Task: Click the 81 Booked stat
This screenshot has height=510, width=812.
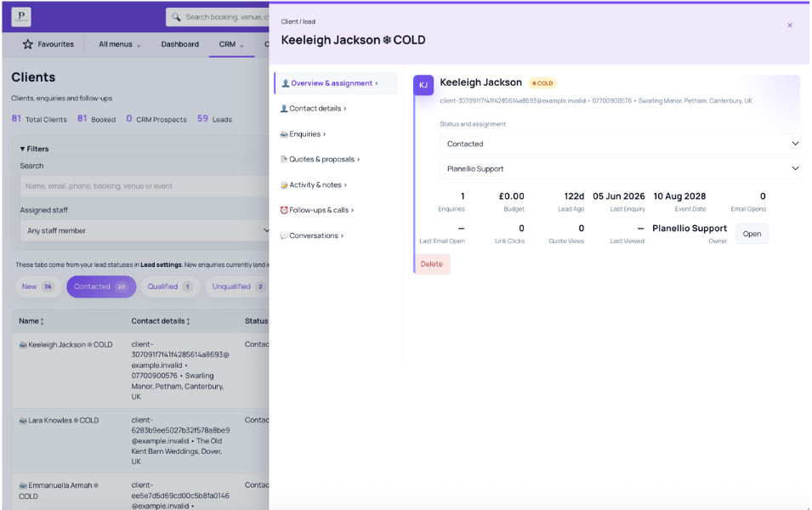Action: tap(96, 119)
